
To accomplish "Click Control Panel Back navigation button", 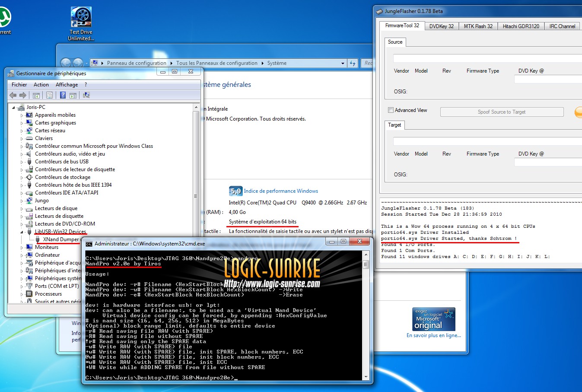I will pyautogui.click(x=66, y=63).
